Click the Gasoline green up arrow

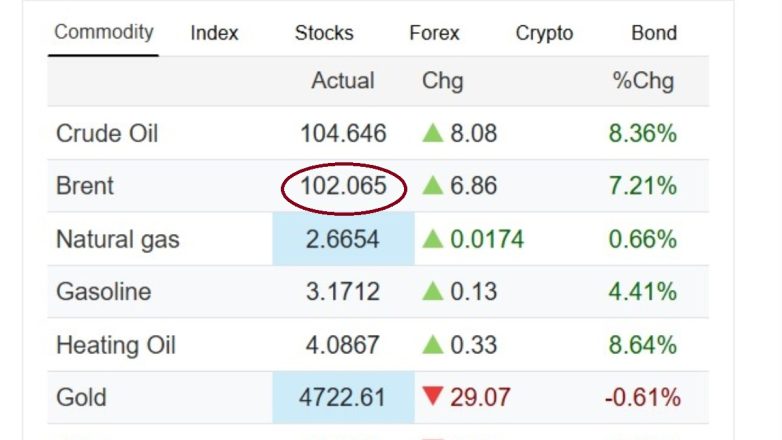433,292
